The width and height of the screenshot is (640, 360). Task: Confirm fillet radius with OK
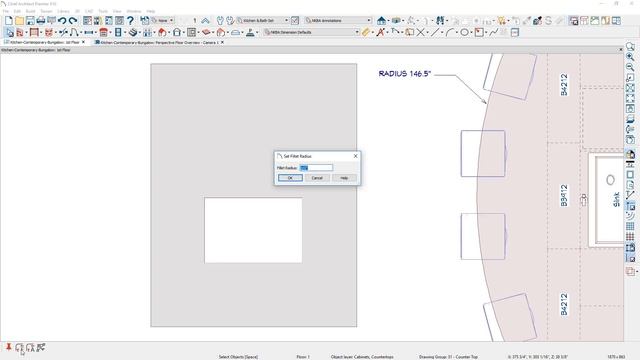pos(290,178)
